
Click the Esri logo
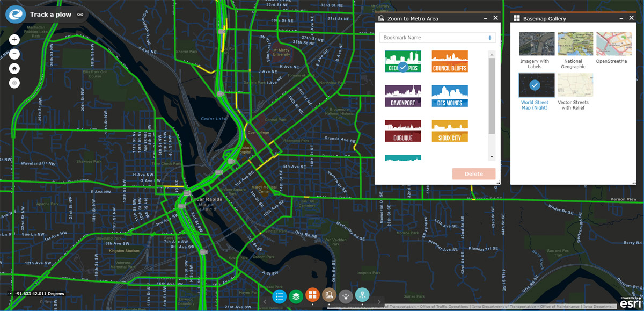[630, 302]
